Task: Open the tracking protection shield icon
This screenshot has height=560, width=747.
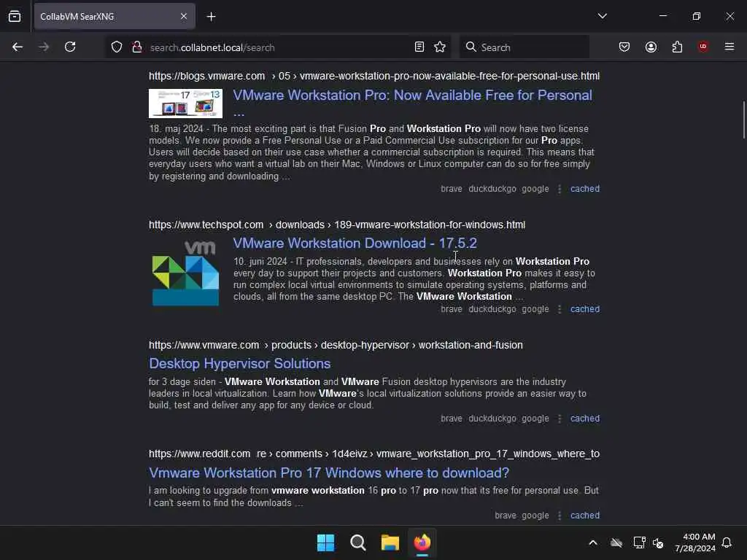Action: [x=117, y=47]
